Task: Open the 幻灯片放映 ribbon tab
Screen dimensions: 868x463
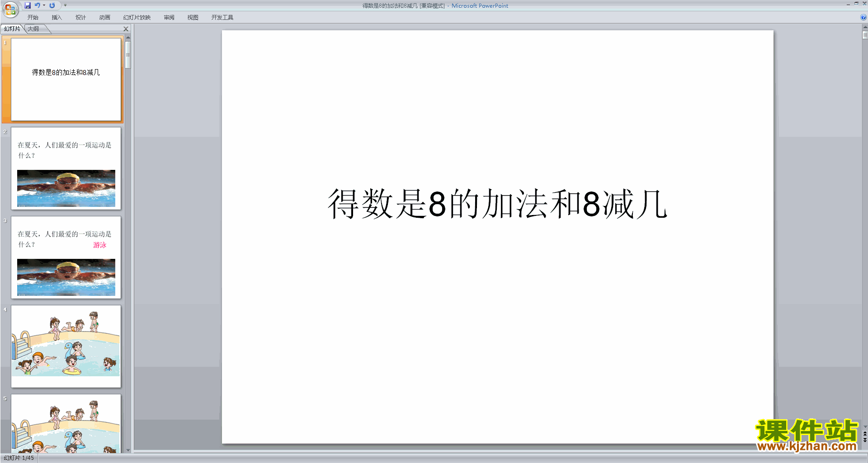Action: [x=137, y=18]
